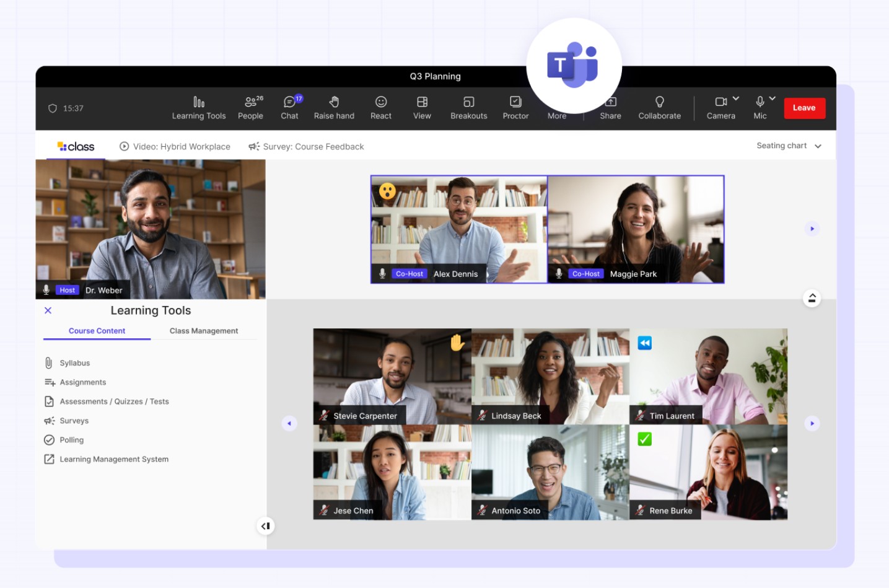Image resolution: width=889 pixels, height=588 pixels.
Task: Open the Syllabus item
Action: tap(68, 363)
